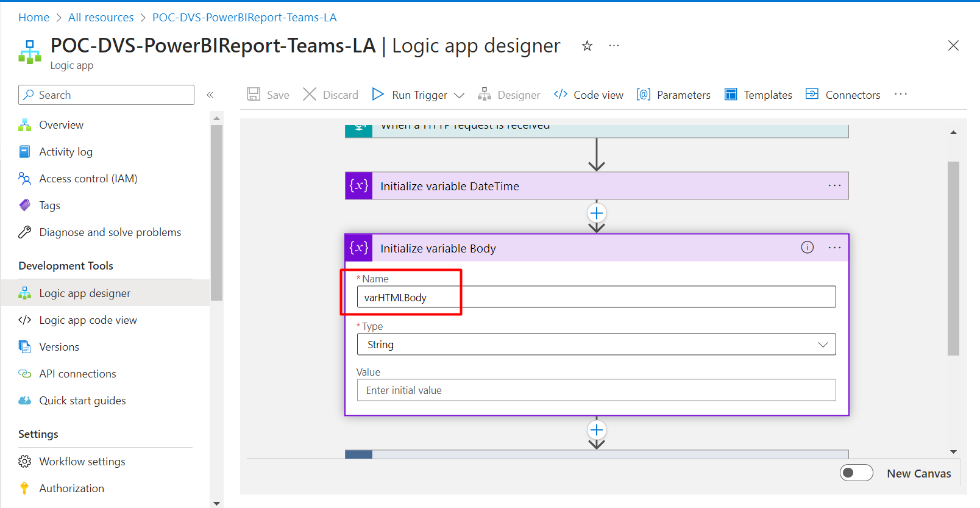
Task: Insert step via plus below Body action
Action: (597, 430)
